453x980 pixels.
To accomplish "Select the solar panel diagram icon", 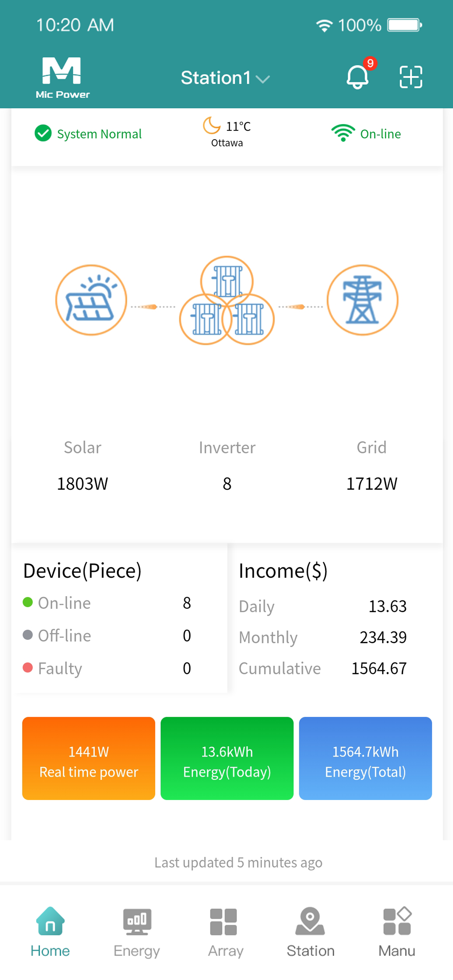I will pos(91,300).
